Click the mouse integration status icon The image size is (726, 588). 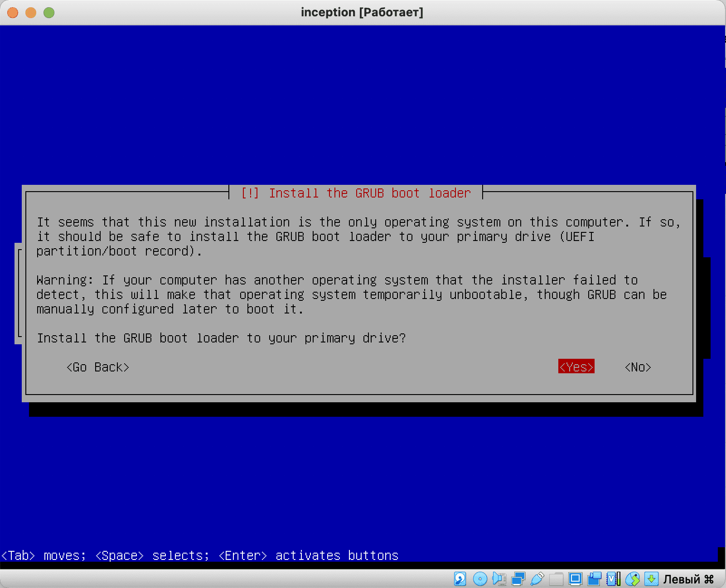coord(633,578)
